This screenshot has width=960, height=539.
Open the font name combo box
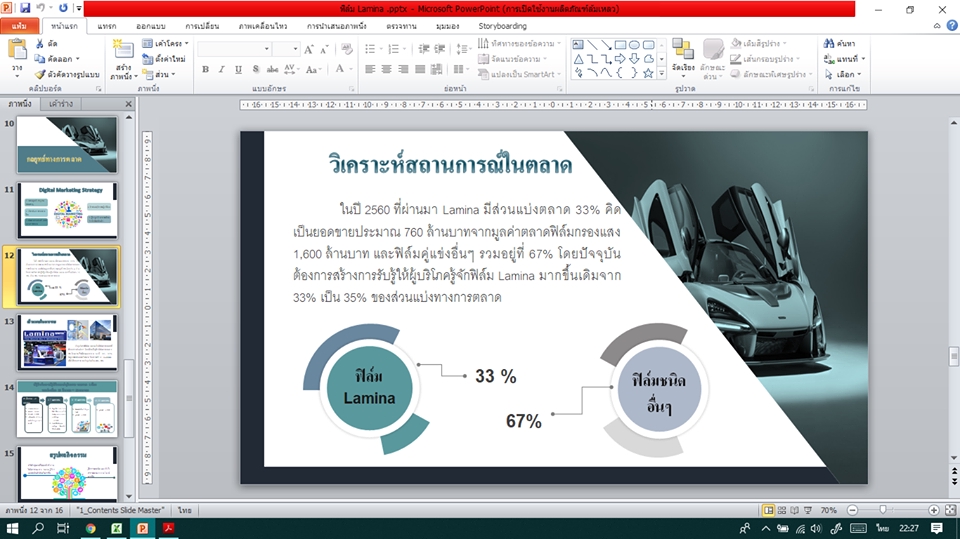(234, 48)
